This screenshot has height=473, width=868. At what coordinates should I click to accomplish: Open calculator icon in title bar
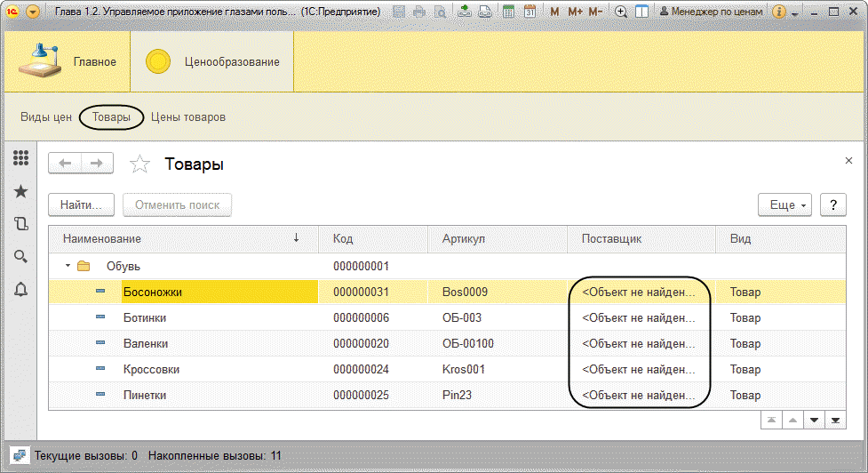[508, 11]
